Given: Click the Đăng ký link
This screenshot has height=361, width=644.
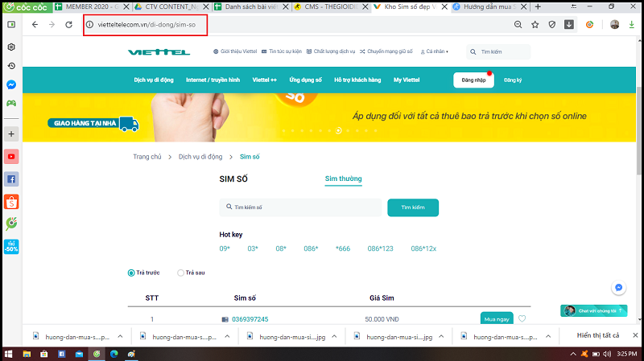Looking at the screenshot, I should (513, 80).
